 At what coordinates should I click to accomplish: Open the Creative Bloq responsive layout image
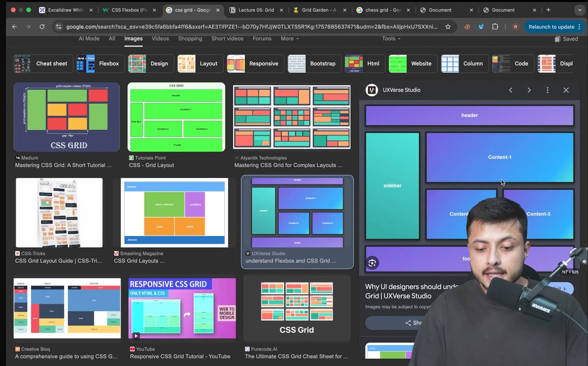click(x=67, y=308)
